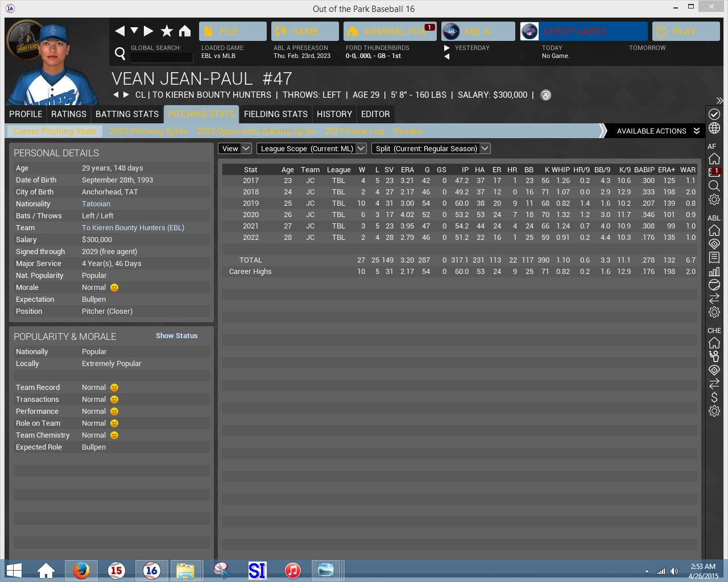This screenshot has height=582, width=728.
Task: Toggle the bookmark star in the top bar
Action: [167, 31]
